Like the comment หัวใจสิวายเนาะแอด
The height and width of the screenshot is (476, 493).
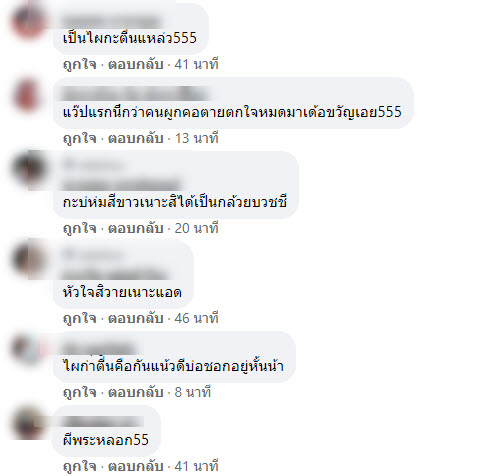coord(80,318)
